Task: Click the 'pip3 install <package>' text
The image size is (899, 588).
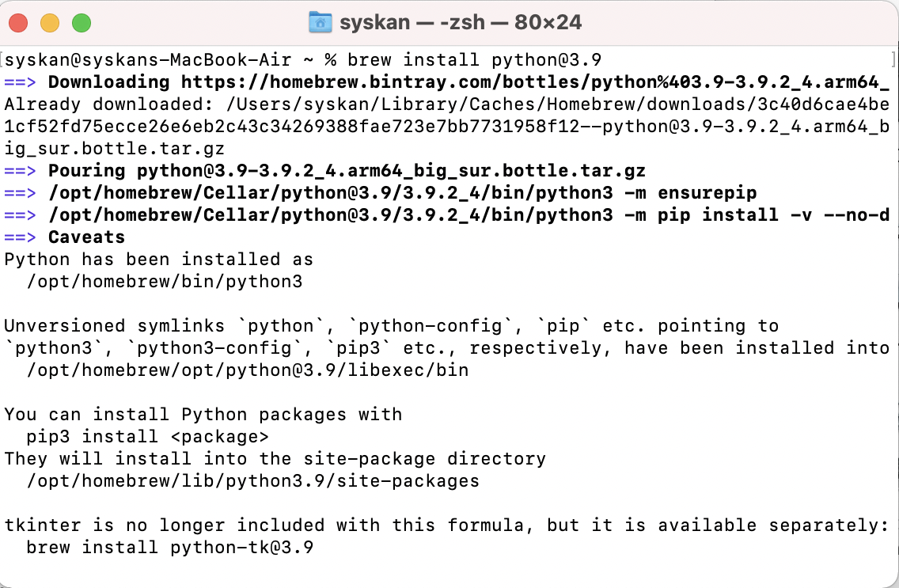Action: (147, 437)
